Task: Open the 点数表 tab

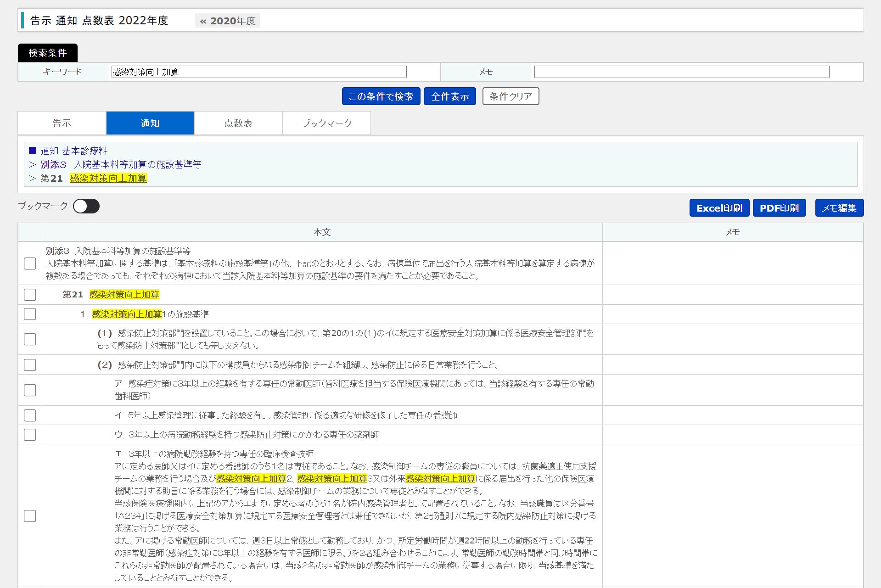Action: tap(238, 123)
